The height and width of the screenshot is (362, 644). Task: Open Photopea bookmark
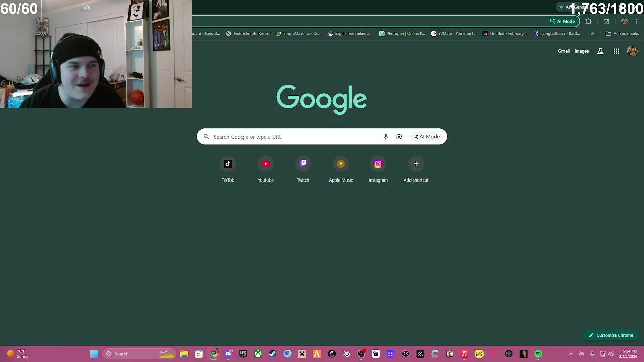[402, 34]
